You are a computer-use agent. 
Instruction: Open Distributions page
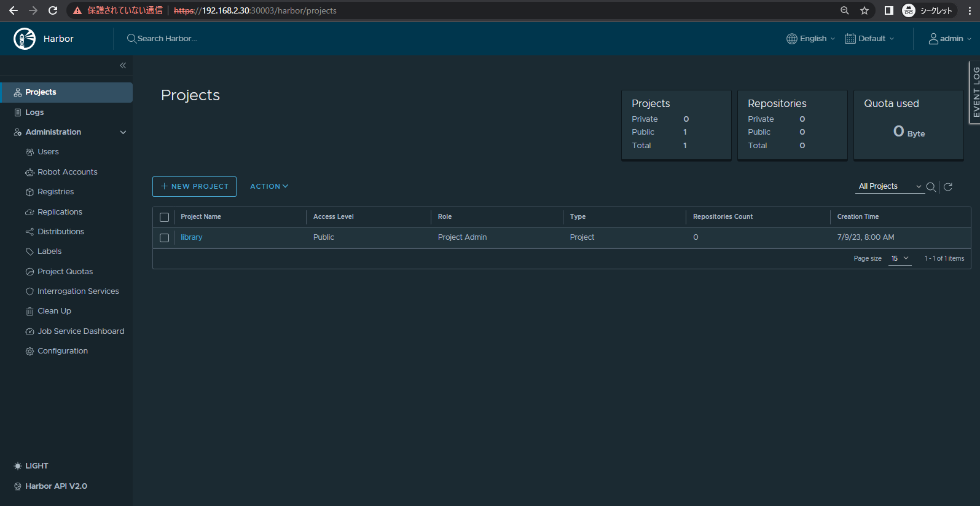61,232
